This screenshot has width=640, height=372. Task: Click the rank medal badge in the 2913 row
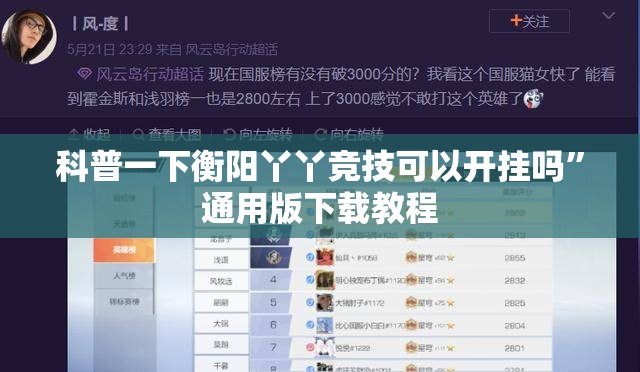[x=272, y=235]
